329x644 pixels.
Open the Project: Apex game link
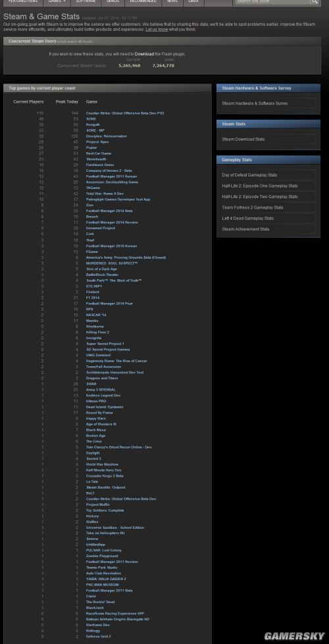point(97,142)
